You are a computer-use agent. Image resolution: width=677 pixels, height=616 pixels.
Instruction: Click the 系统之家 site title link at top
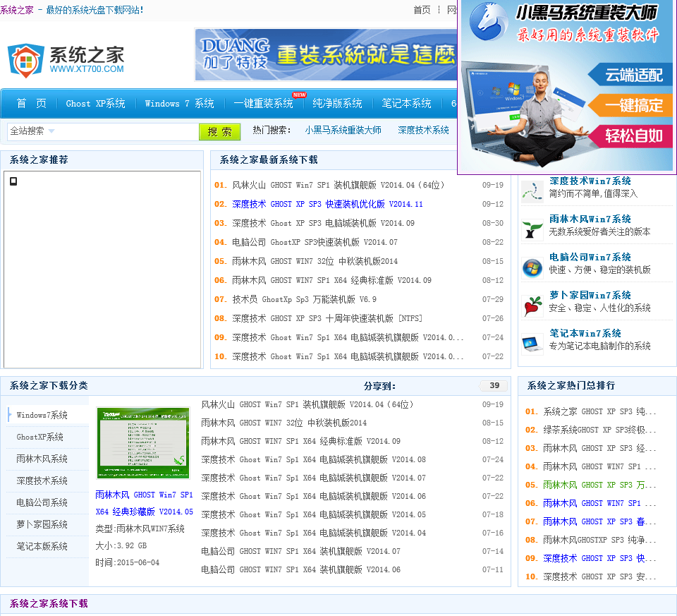16,10
